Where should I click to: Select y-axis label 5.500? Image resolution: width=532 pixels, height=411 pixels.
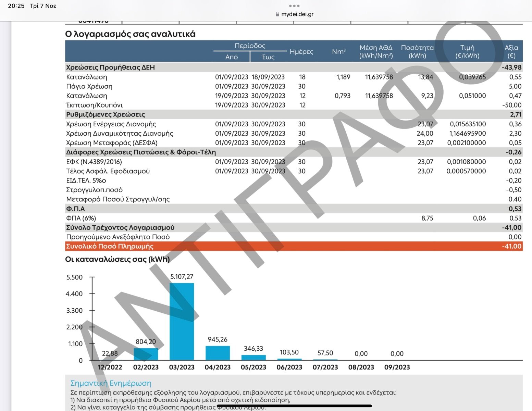74,277
